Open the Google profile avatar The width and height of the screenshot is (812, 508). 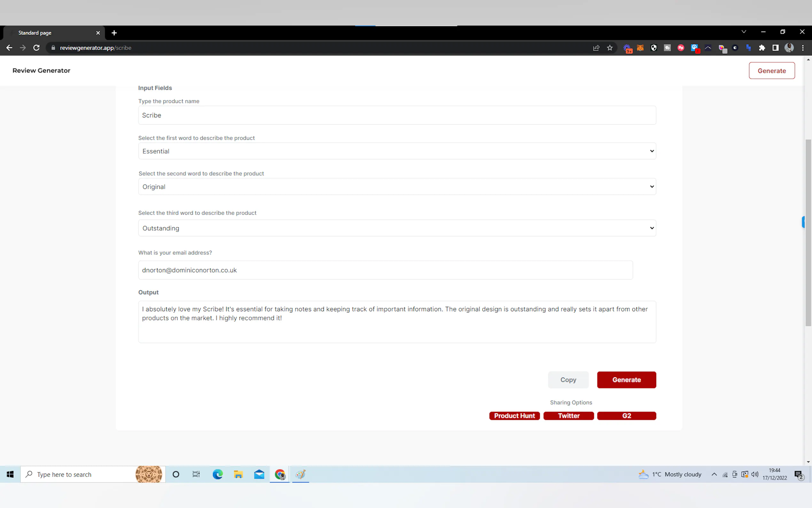click(x=789, y=48)
